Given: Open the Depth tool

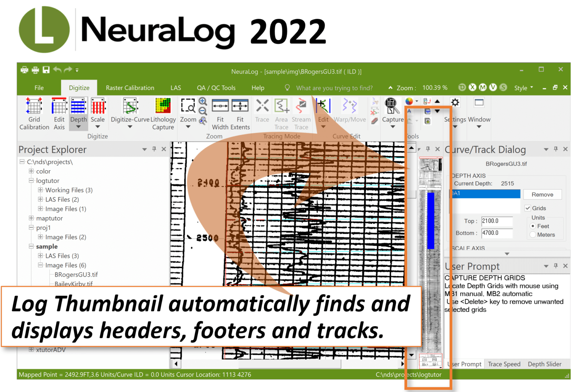Looking at the screenshot, I should 78,113.
